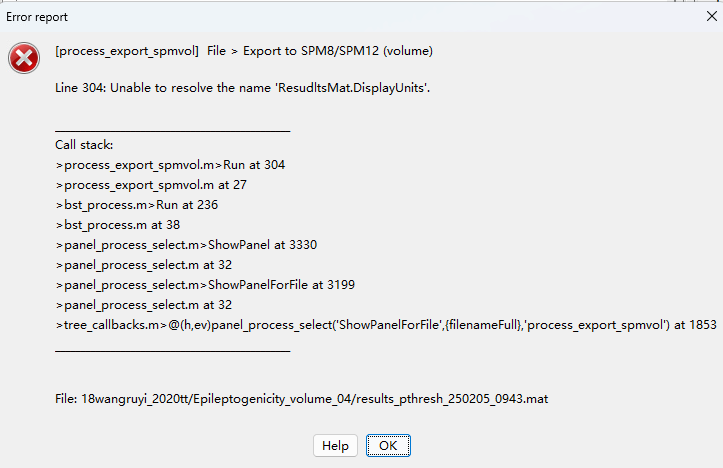Select bst_process.m at 38 entry
Image resolution: width=723 pixels, height=468 pixels.
coord(118,225)
